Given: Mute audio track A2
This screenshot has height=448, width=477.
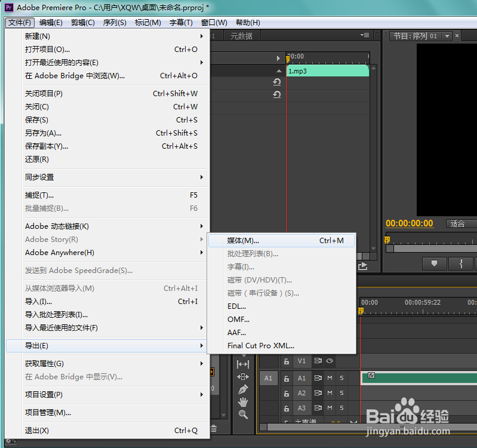Looking at the screenshot, I should [x=330, y=393].
